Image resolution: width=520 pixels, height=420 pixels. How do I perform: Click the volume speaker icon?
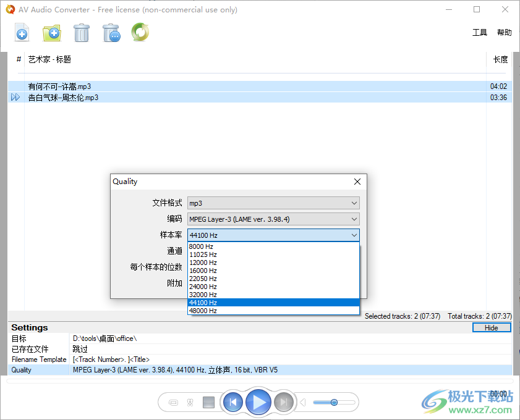coord(302,403)
